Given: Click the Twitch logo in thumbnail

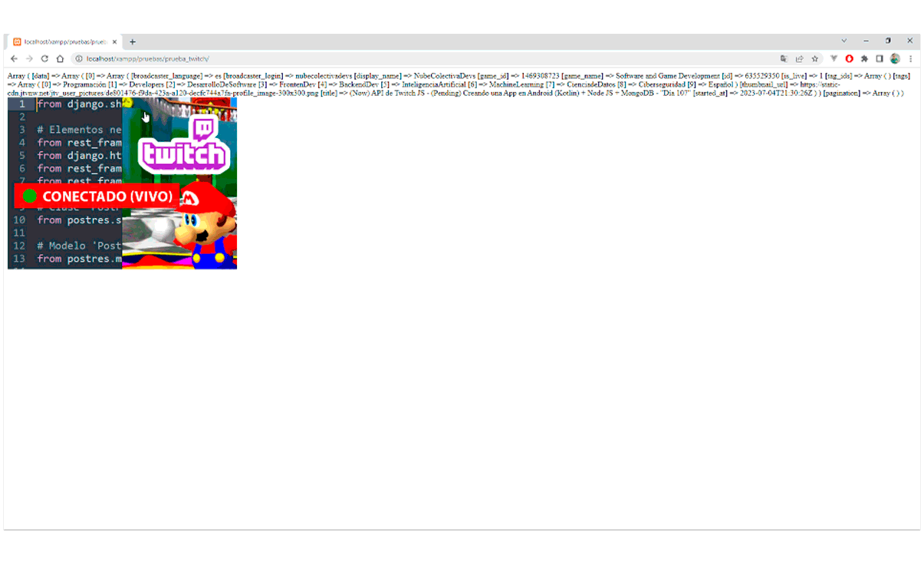Looking at the screenshot, I should (x=184, y=146).
